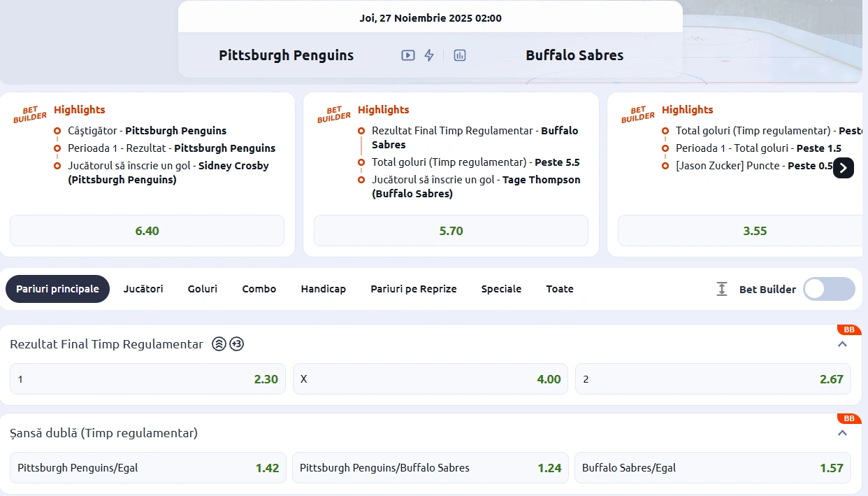
Task: Click the stacked-chevrons icon beside Rezultat Final
Action: click(219, 344)
